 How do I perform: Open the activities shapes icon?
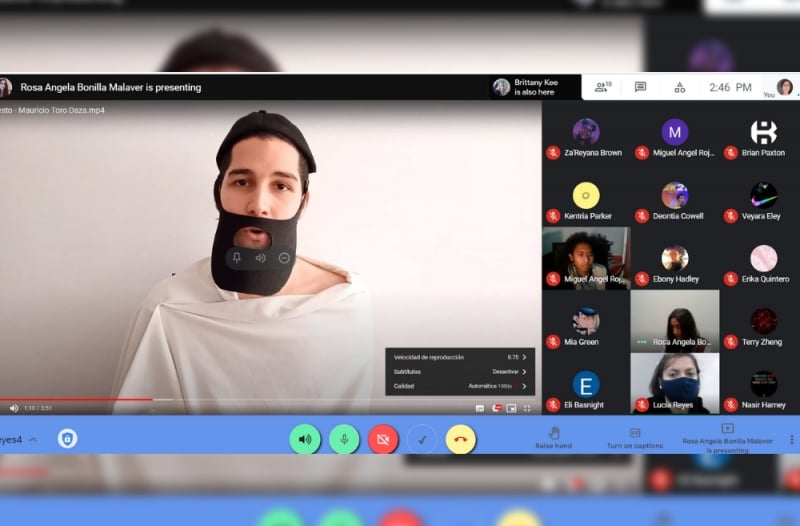point(680,87)
